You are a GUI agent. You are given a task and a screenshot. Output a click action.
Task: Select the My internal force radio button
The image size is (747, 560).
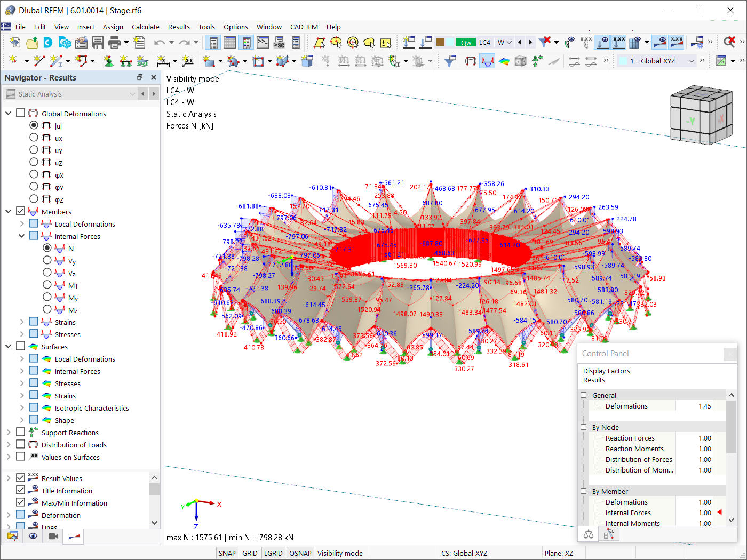coord(47,298)
